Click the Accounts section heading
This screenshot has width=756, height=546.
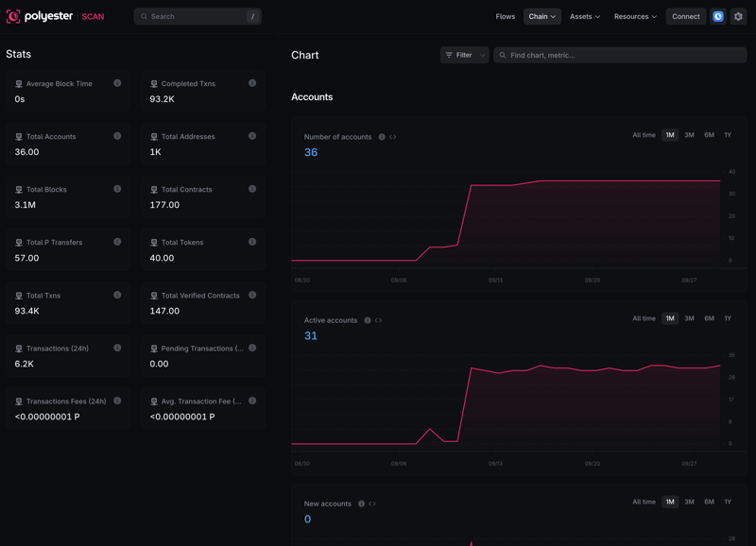312,97
